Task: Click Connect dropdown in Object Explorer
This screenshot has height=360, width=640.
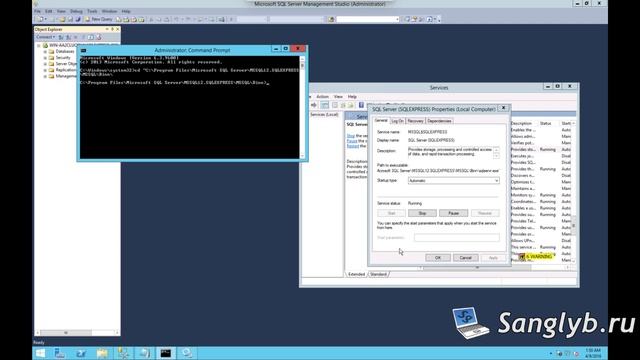Action: point(46,37)
